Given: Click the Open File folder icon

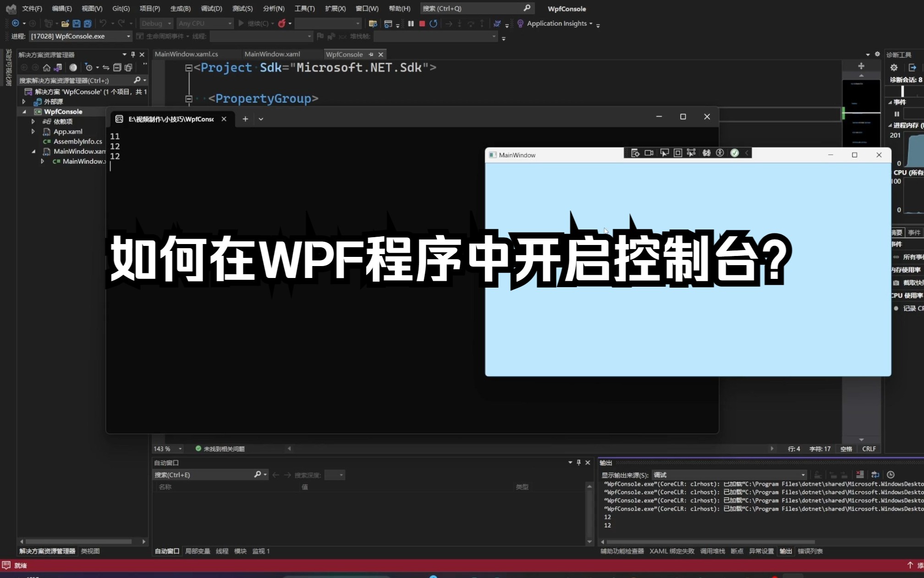Looking at the screenshot, I should (65, 23).
